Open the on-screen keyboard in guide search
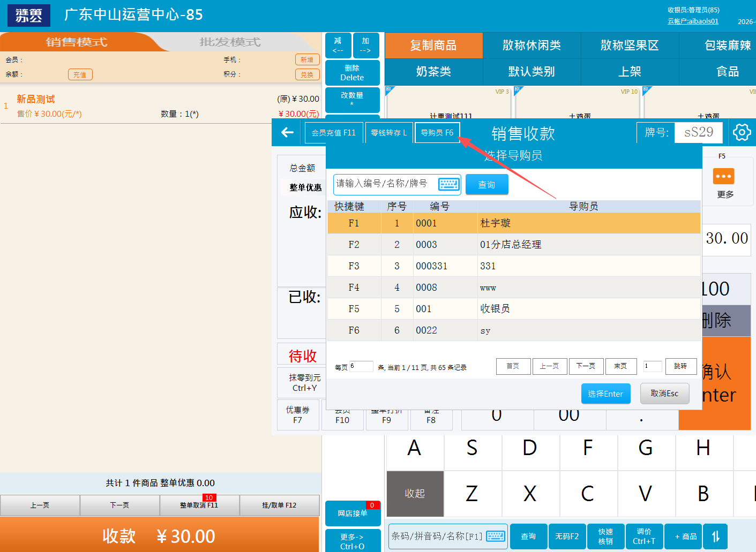756x552 pixels. pyautogui.click(x=448, y=184)
